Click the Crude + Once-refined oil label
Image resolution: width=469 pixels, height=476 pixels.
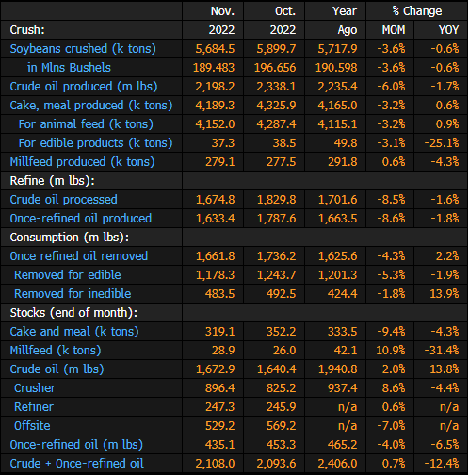pyautogui.click(x=76, y=464)
